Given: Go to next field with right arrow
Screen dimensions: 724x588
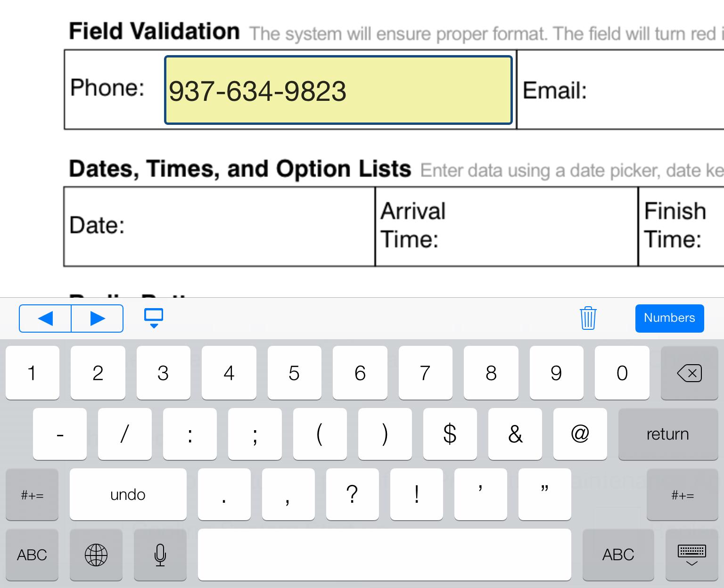Looking at the screenshot, I should click(98, 318).
